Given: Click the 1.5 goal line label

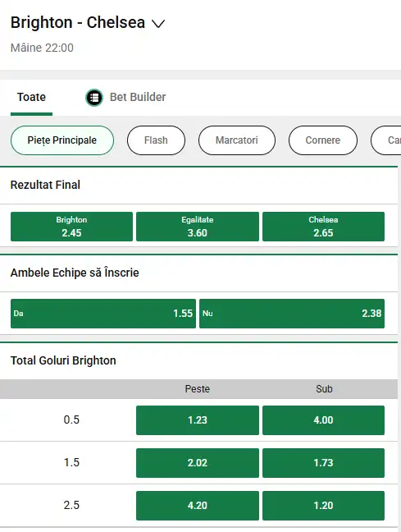Looking at the screenshot, I should coord(71,463).
